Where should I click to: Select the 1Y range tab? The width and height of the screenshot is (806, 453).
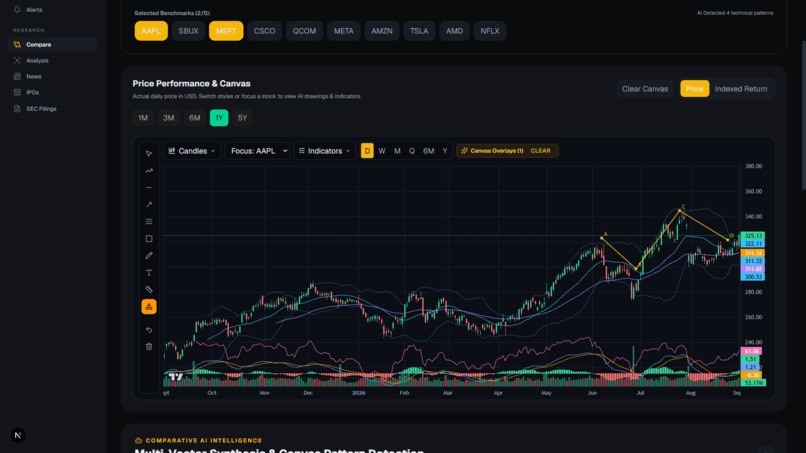pyautogui.click(x=219, y=118)
